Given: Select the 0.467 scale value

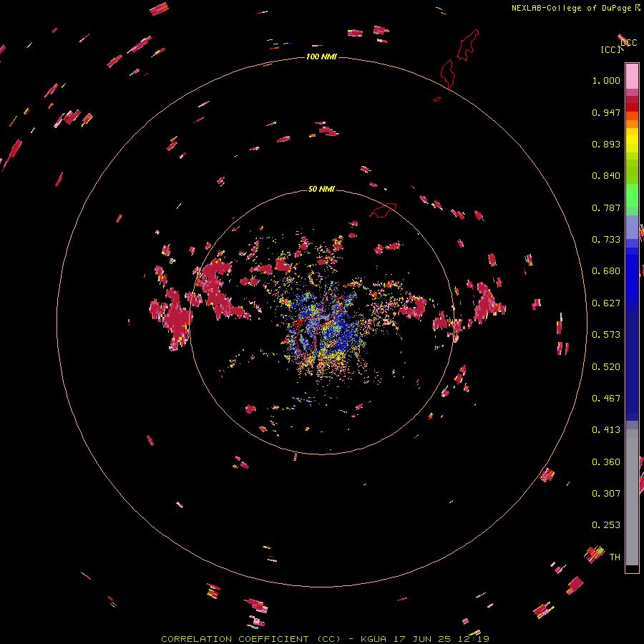Looking at the screenshot, I should pyautogui.click(x=606, y=399).
